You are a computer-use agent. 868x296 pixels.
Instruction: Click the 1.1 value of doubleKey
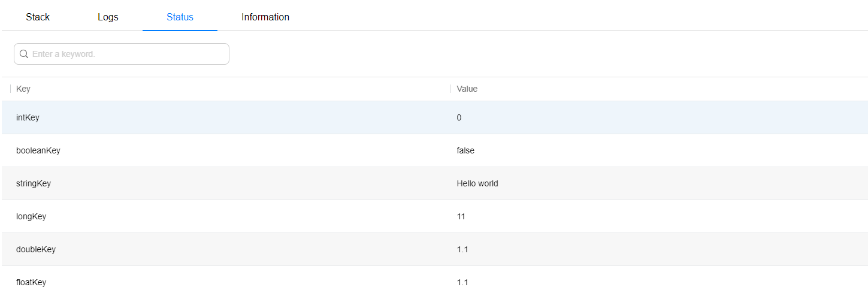click(x=462, y=249)
